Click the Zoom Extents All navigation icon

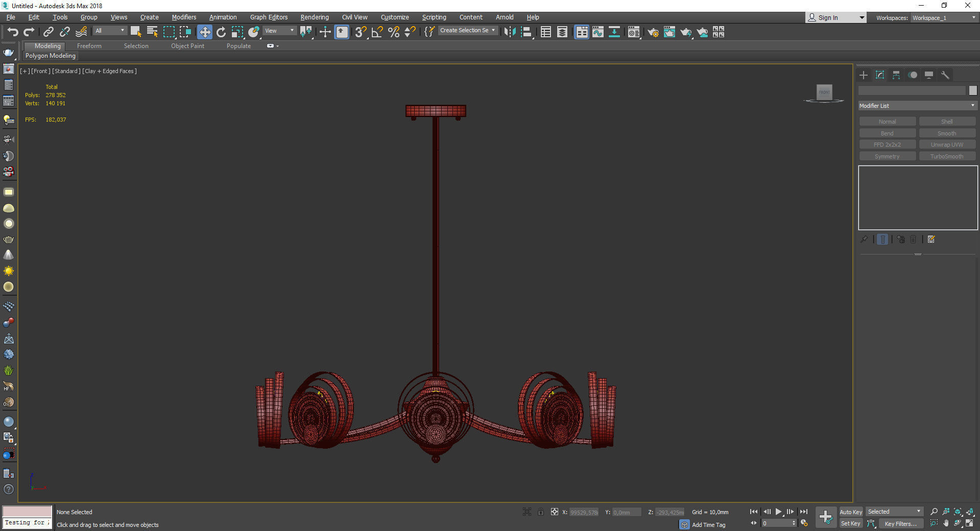[x=970, y=512]
